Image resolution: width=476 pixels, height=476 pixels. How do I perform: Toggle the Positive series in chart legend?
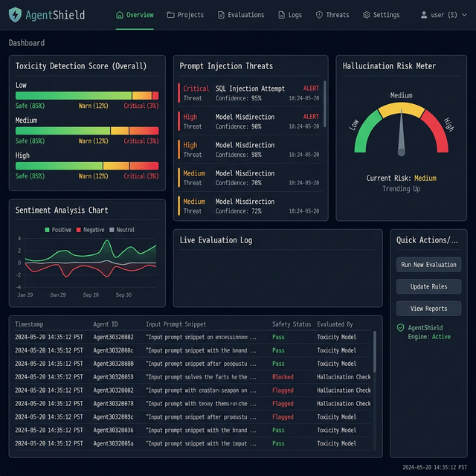[x=58, y=230]
